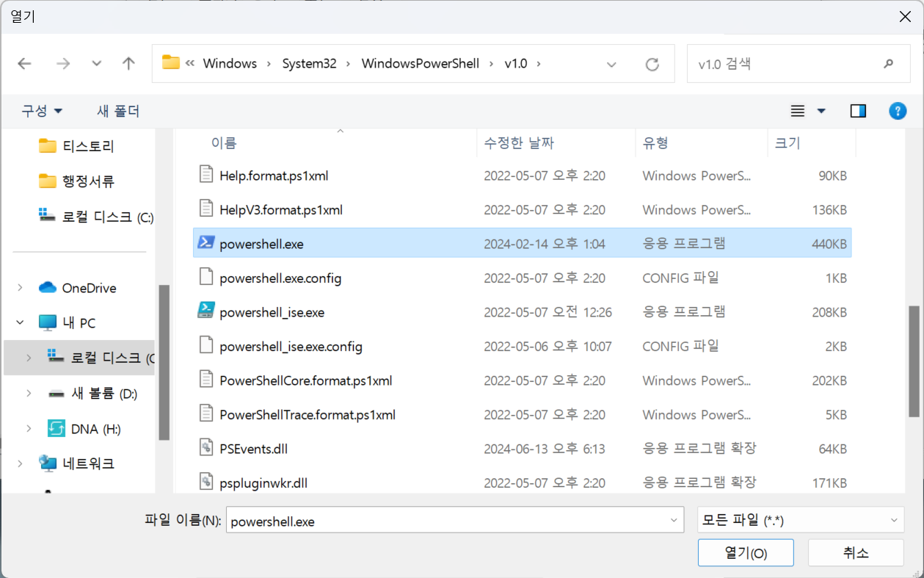Select the DNA (H:) drive
This screenshot has width=924, height=578.
(84, 429)
